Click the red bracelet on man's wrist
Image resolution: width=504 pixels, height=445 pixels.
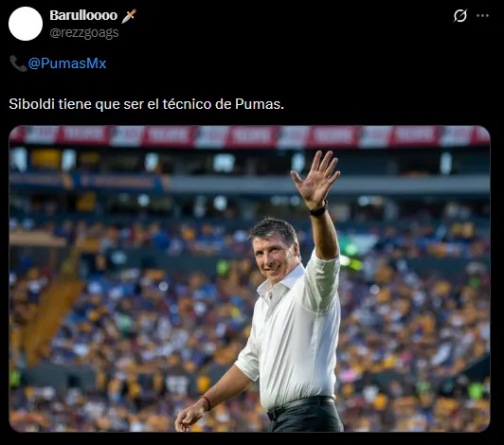tap(207, 403)
